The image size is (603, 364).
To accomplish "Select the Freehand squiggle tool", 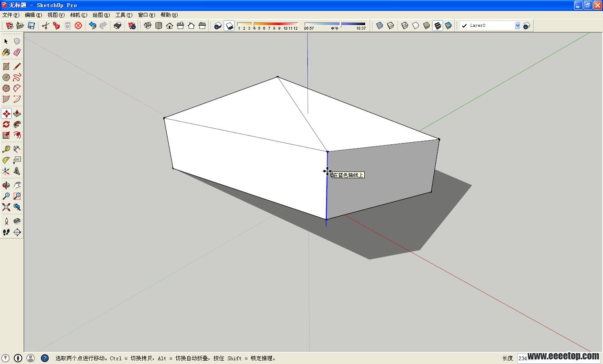I will pyautogui.click(x=17, y=77).
